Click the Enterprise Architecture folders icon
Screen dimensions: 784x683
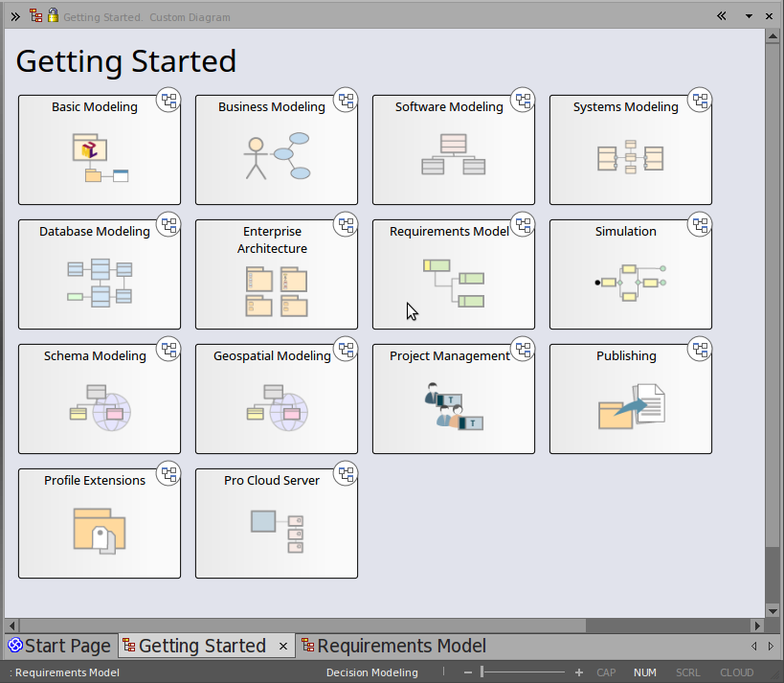tap(276, 292)
